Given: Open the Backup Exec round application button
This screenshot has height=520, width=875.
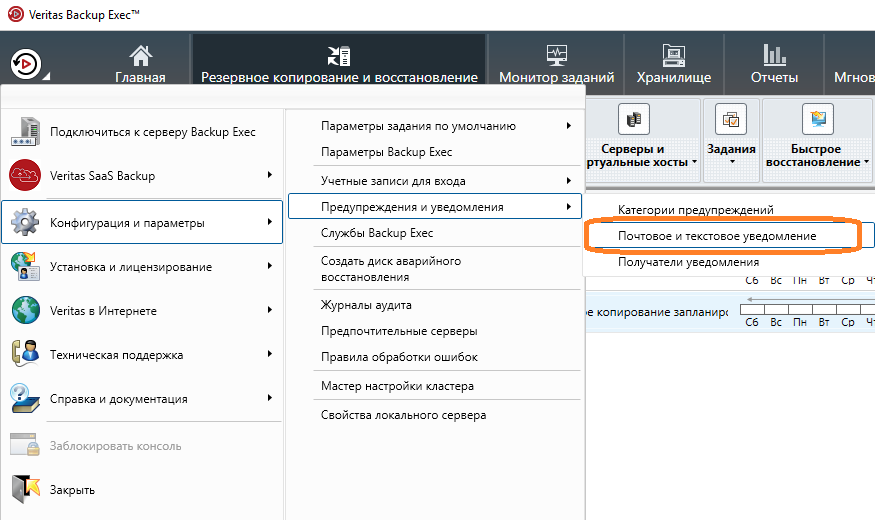Looking at the screenshot, I should 25,64.
